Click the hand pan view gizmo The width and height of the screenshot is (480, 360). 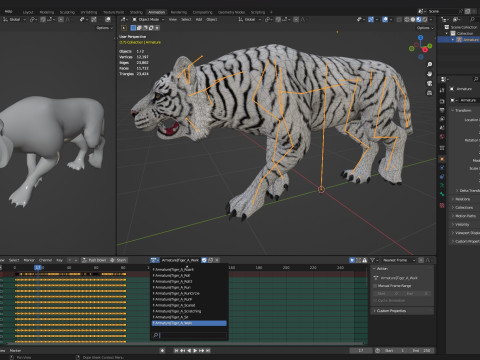(x=430, y=74)
